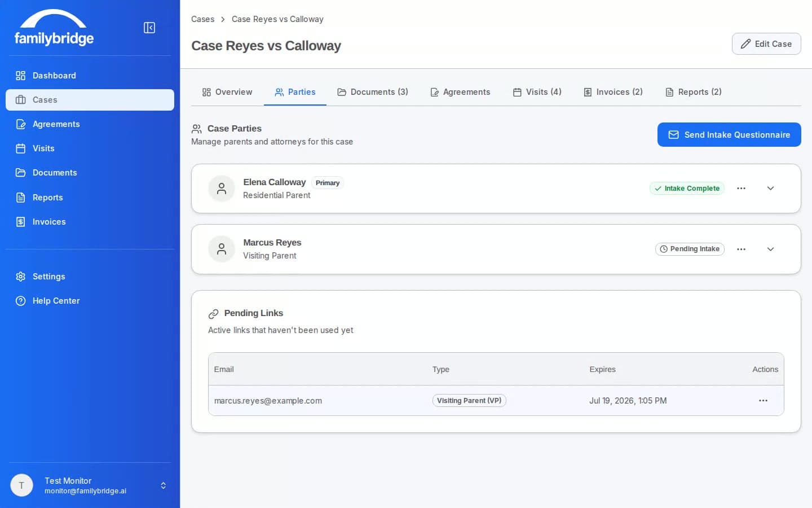
Task: Click the Send Intake Questionnaire button
Action: (729, 135)
